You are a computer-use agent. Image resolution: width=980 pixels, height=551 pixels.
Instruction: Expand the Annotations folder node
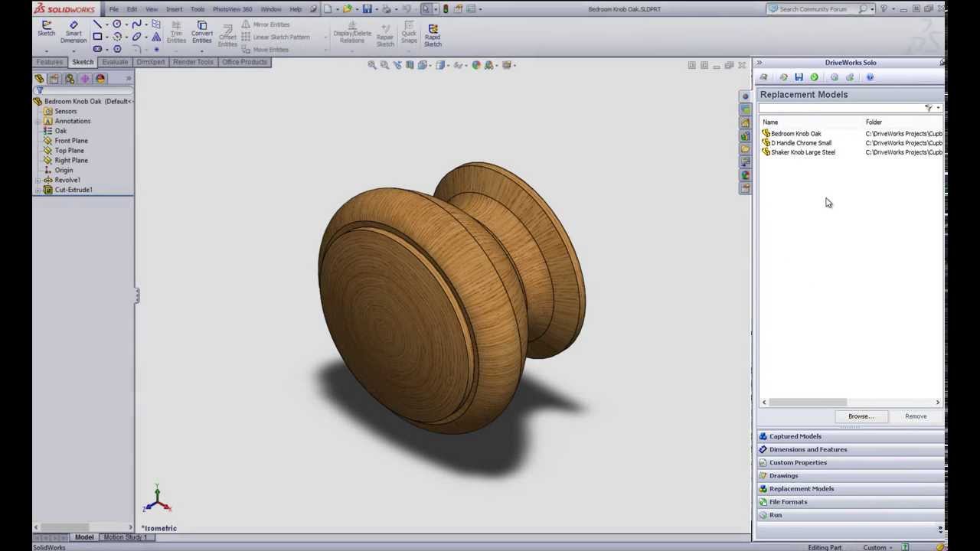click(x=38, y=121)
